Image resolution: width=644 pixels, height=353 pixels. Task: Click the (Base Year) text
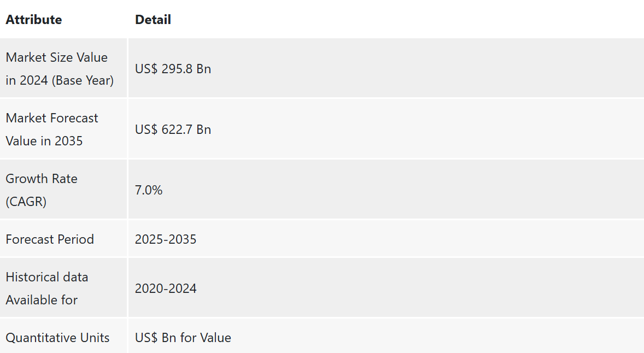coord(83,80)
